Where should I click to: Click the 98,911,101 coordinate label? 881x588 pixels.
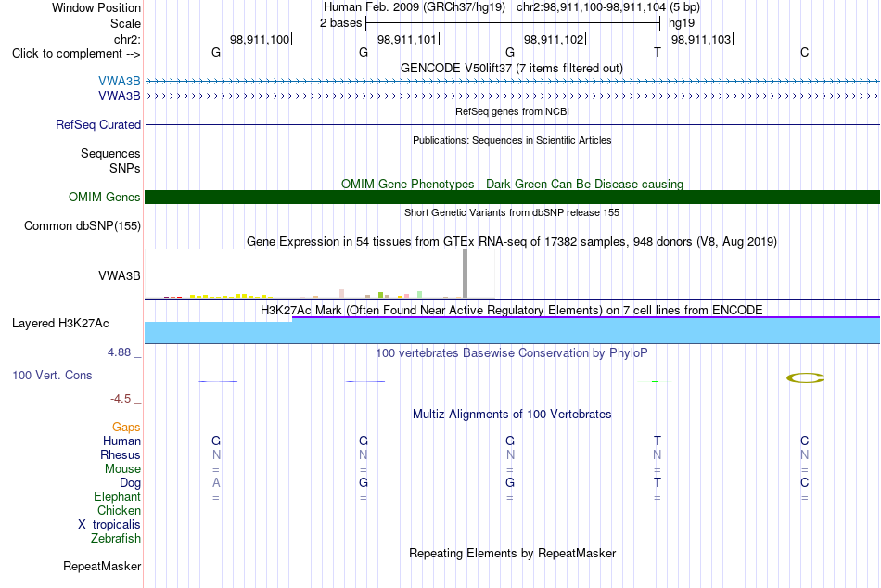click(x=407, y=39)
